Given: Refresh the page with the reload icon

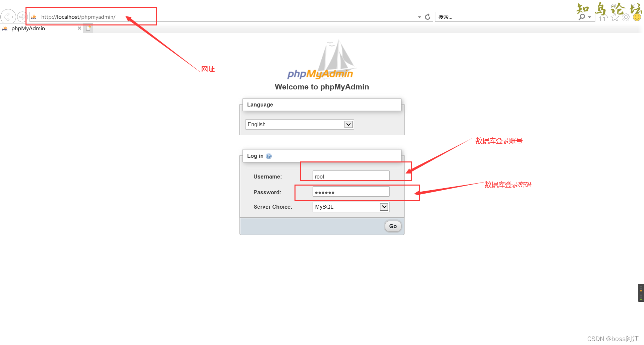Looking at the screenshot, I should tap(428, 17).
